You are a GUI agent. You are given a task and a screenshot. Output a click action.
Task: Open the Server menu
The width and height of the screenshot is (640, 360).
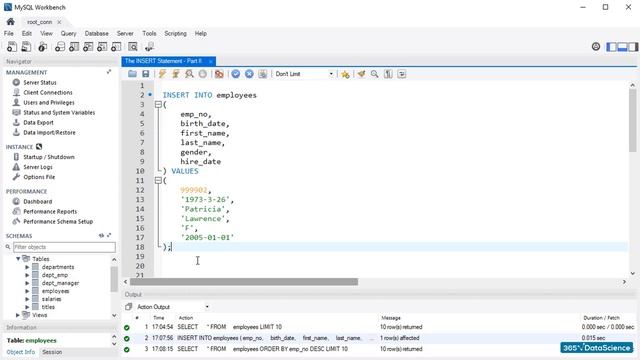pyautogui.click(x=125, y=33)
